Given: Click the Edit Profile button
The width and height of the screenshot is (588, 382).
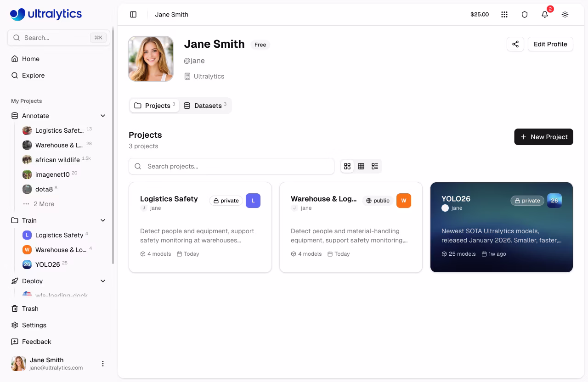Looking at the screenshot, I should pyautogui.click(x=550, y=44).
